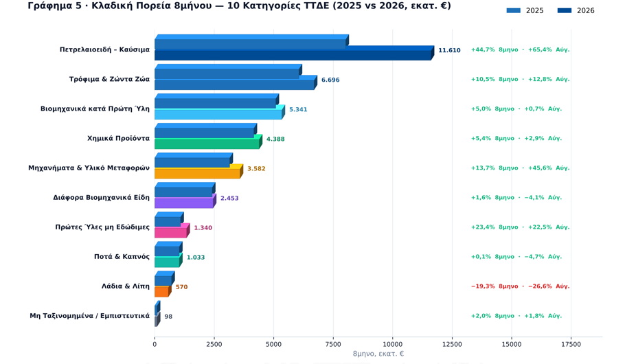Click the 5.341 bar value
This screenshot has width=625, height=364.
pos(298,109)
